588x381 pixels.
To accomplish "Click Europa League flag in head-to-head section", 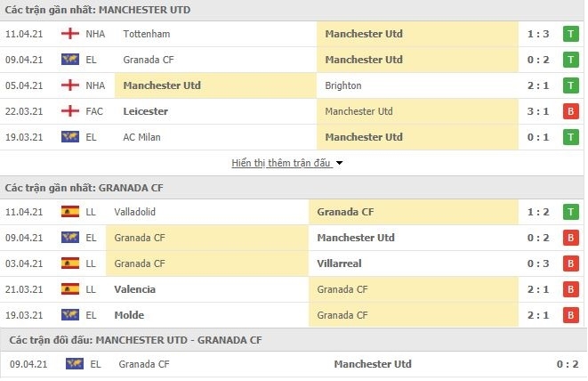I will [75, 364].
